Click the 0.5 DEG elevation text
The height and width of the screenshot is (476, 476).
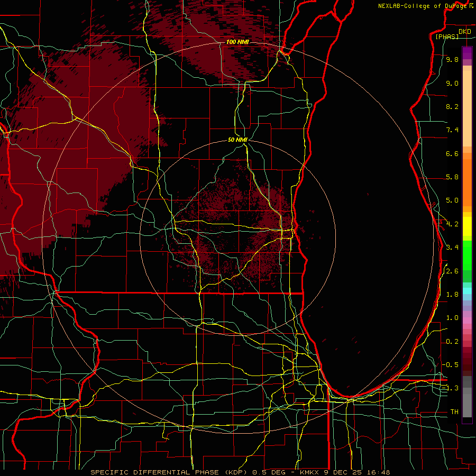coord(269,472)
